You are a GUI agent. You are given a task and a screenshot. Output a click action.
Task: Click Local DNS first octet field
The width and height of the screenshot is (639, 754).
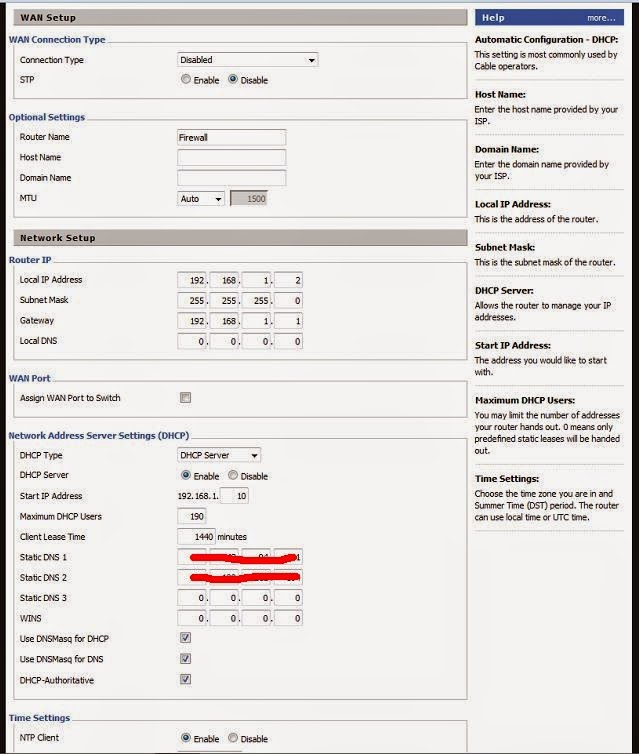(x=192, y=341)
